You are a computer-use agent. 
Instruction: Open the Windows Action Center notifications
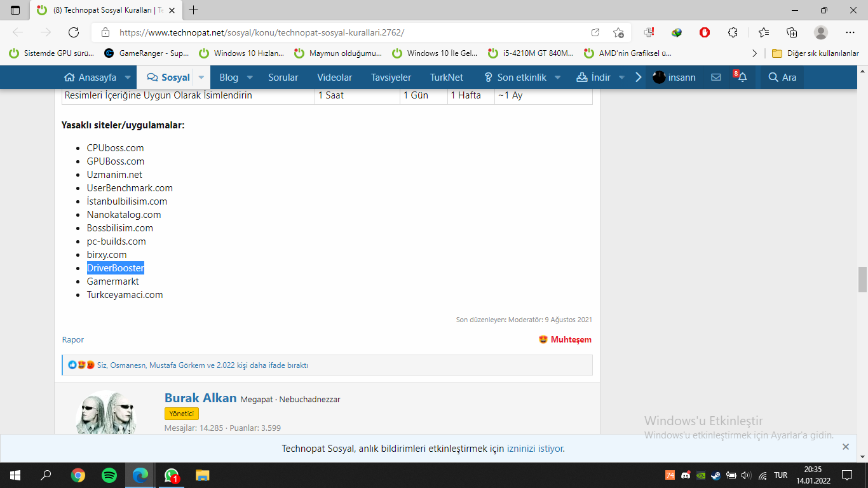click(846, 475)
